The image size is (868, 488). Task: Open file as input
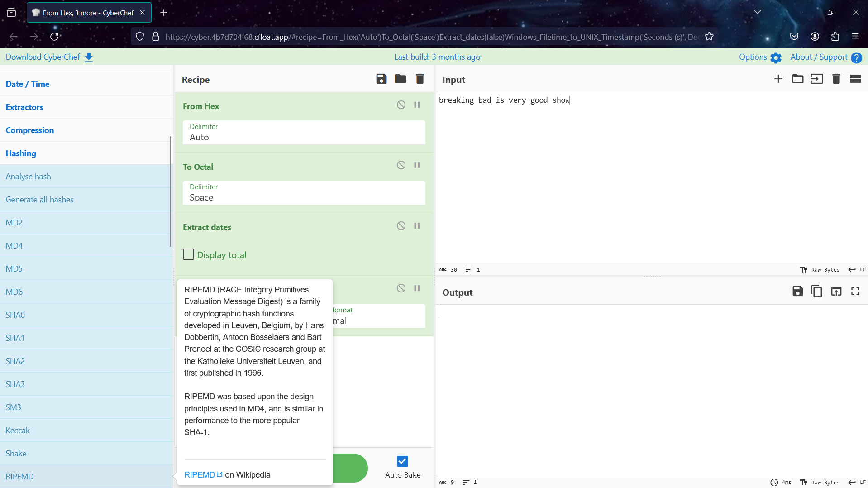click(x=817, y=79)
